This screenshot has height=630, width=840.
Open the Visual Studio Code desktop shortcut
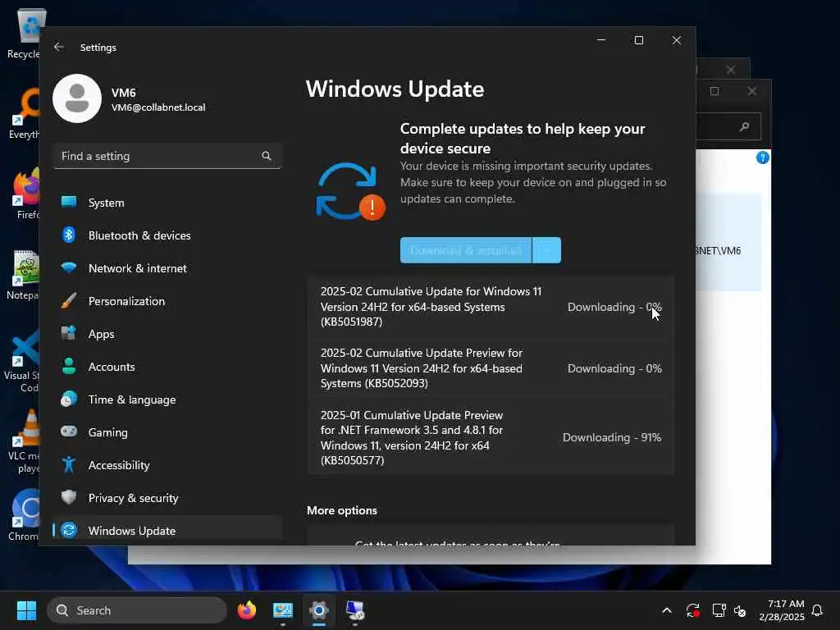(24, 362)
